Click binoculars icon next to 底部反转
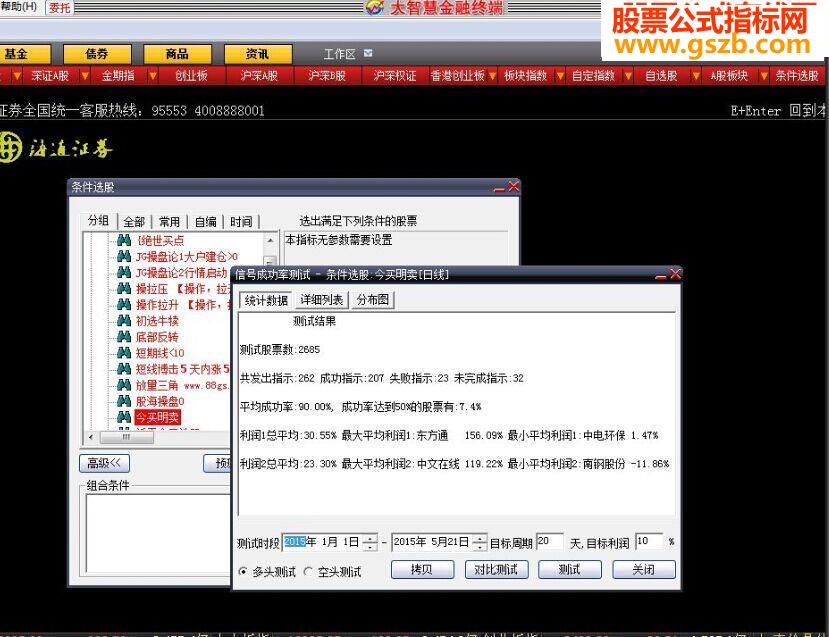Screen dimensions: 829x637 (124, 337)
